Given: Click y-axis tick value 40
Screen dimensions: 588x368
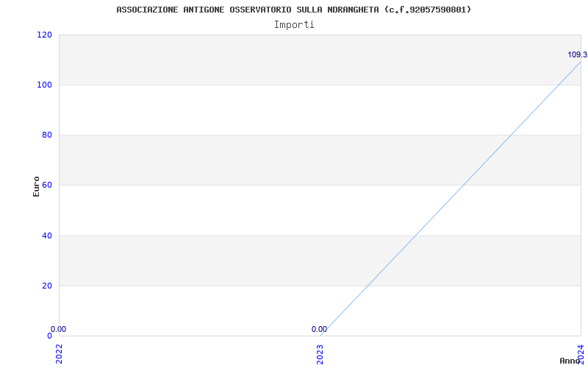Looking at the screenshot, I should coord(46,236).
